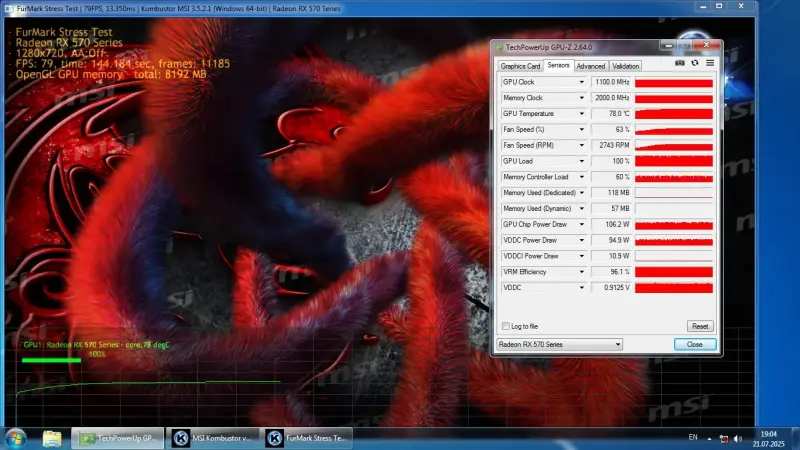Click the VDDC value 0.9125 V
The height and width of the screenshot is (450, 800).
(611, 288)
